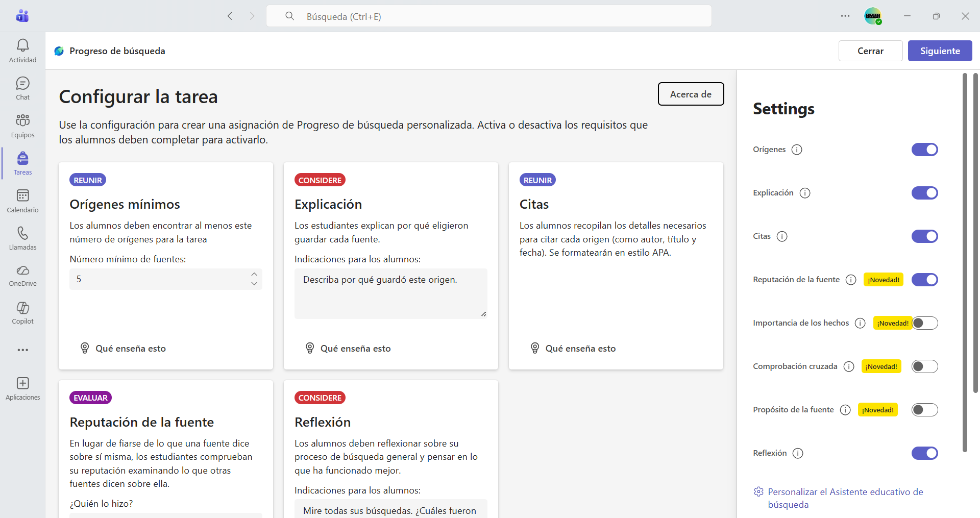Click the settings panel scrollbar
Image resolution: width=980 pixels, height=518 pixels.
(965, 262)
